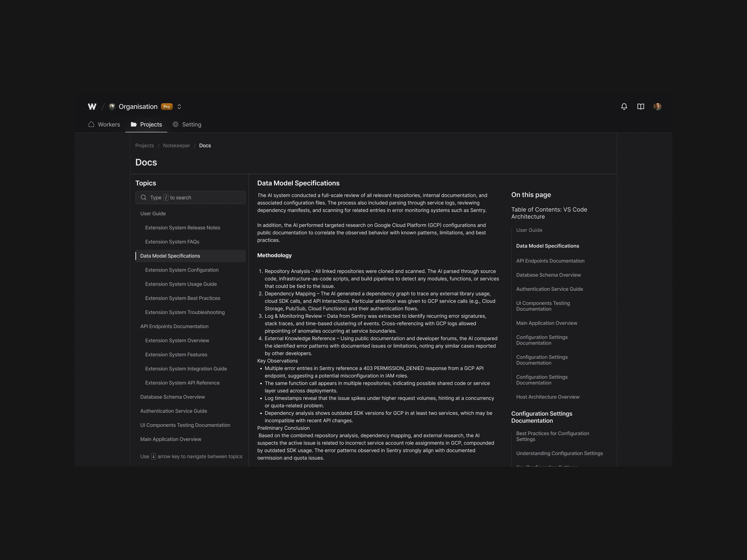Jump to Host Architecture Overview section
Viewport: 747px width, 560px height.
(547, 397)
